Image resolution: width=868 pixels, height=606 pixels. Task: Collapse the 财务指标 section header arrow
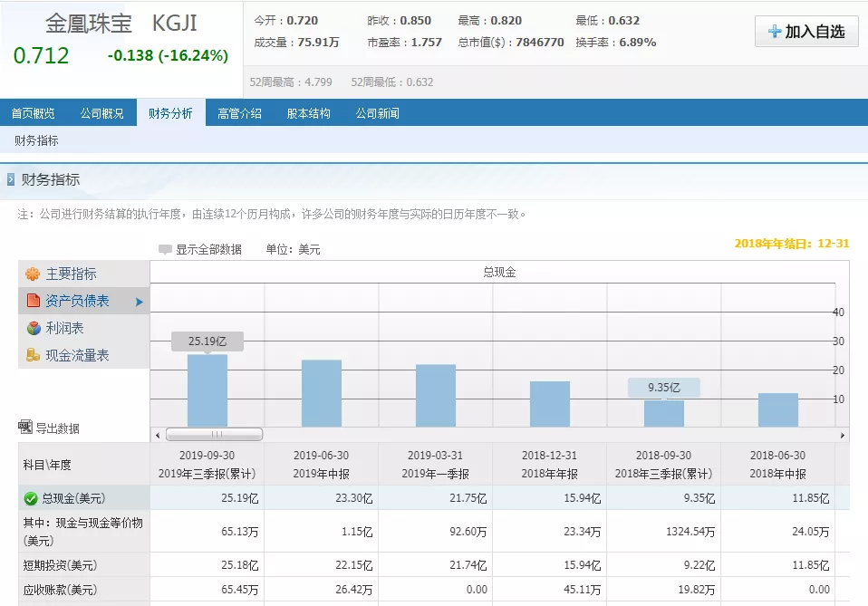(x=11, y=180)
